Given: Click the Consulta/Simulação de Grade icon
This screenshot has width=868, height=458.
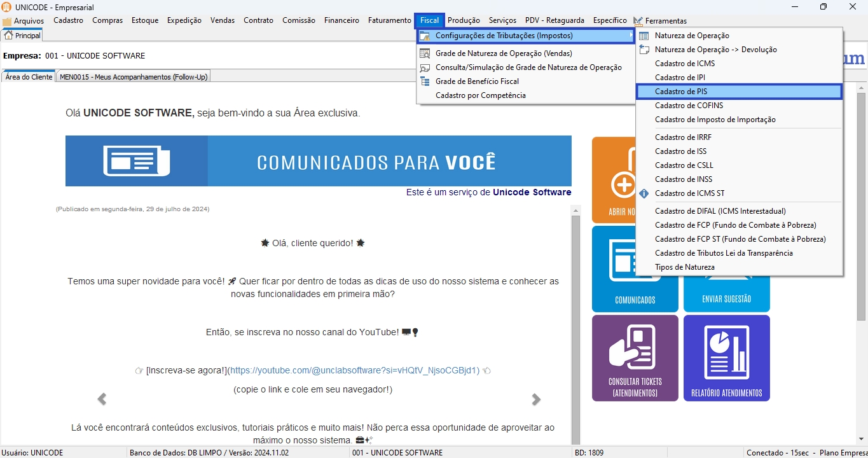Looking at the screenshot, I should click(425, 67).
